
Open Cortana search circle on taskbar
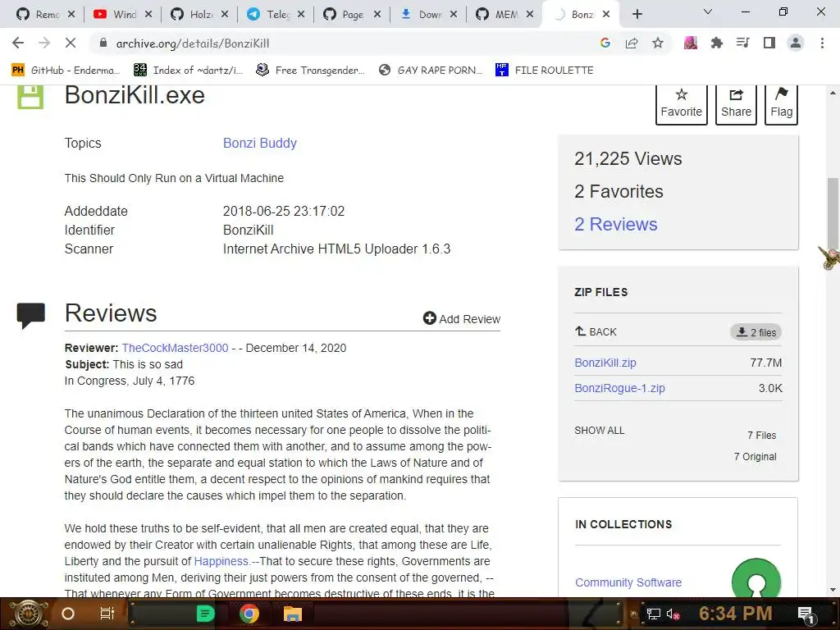coord(68,614)
